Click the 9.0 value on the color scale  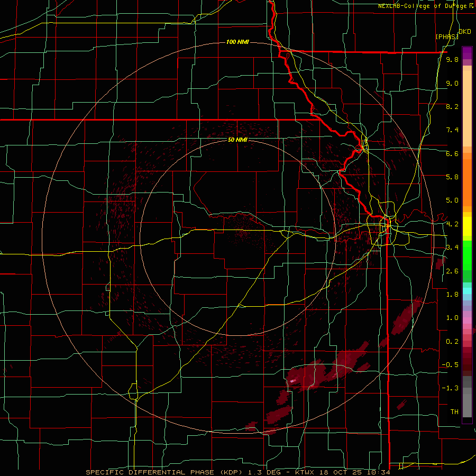452,83
